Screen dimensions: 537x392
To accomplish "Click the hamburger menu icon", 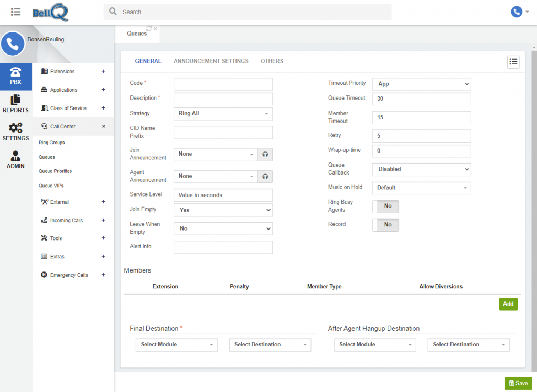I will coord(15,12).
